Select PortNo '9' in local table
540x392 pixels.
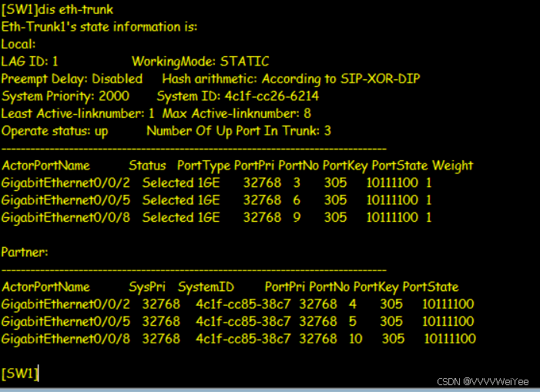[x=297, y=217]
